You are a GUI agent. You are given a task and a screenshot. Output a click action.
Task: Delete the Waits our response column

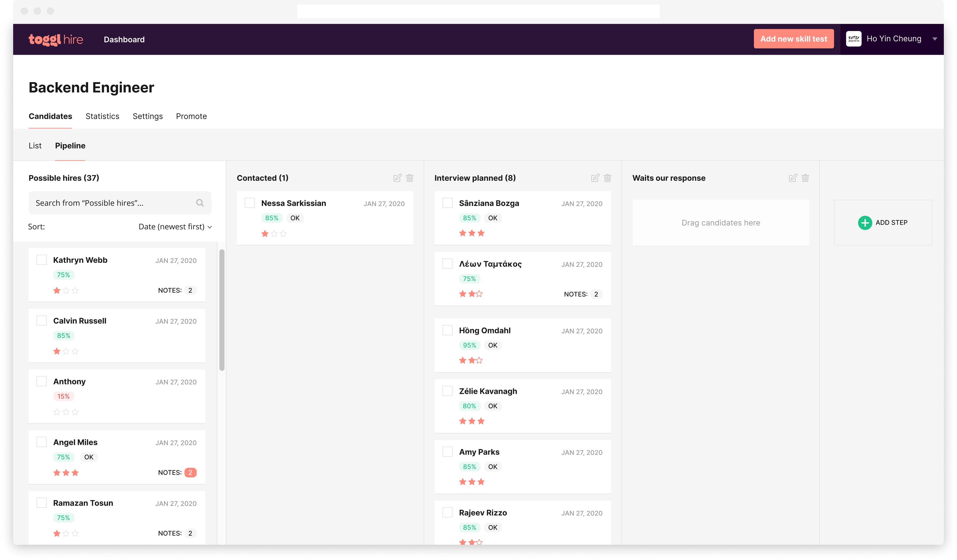point(805,178)
